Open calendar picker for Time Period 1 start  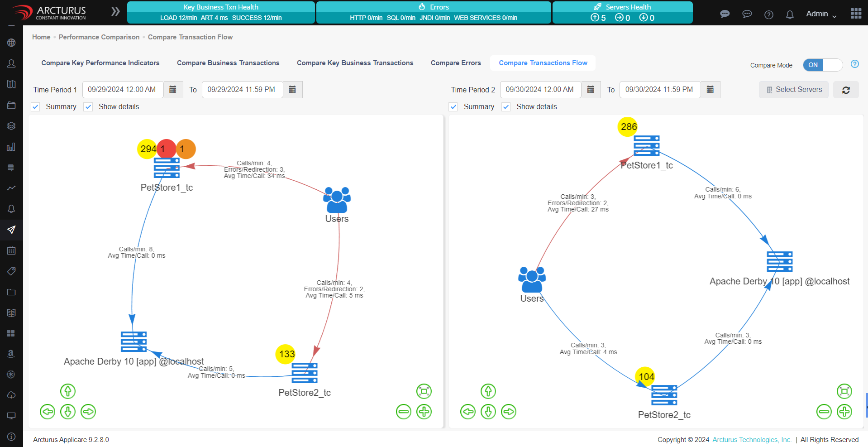pyautogui.click(x=173, y=90)
